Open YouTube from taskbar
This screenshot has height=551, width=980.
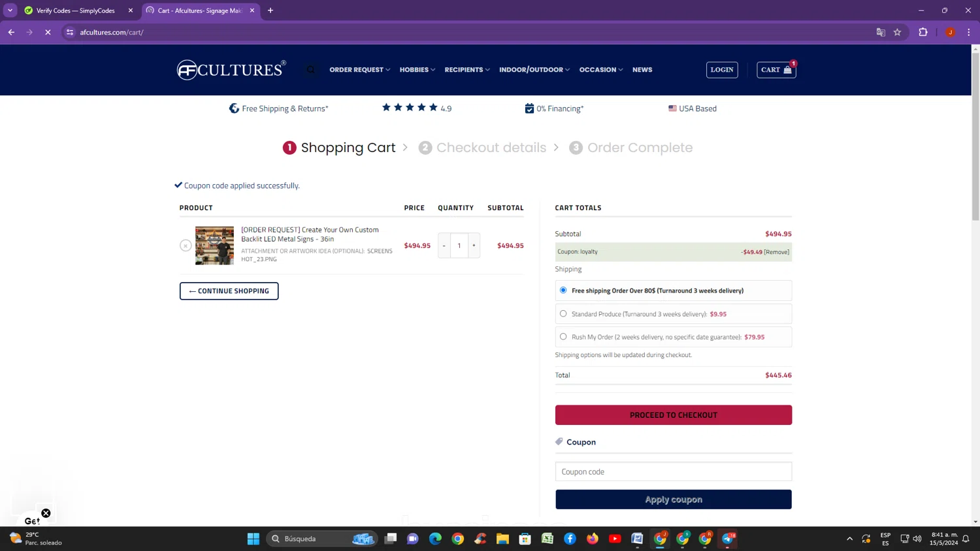615,539
